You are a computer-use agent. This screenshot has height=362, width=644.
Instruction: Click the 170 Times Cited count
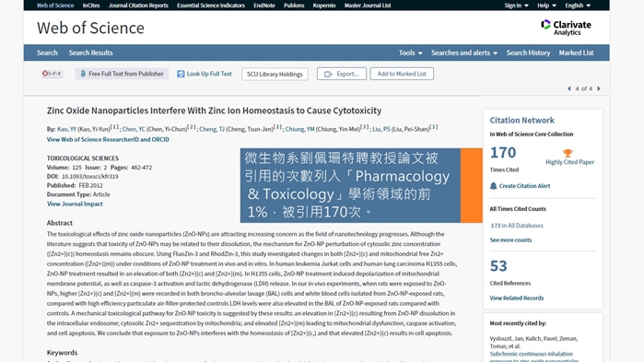pos(503,153)
